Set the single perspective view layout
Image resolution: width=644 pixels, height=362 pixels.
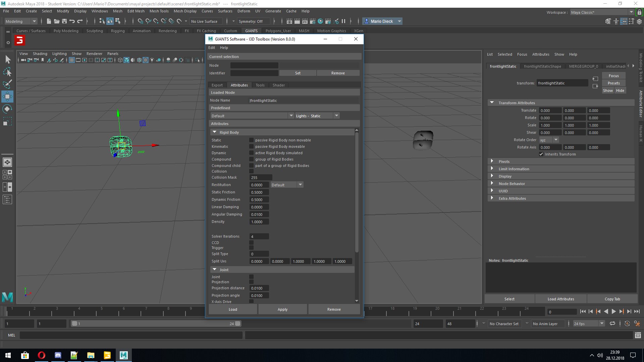(7, 162)
